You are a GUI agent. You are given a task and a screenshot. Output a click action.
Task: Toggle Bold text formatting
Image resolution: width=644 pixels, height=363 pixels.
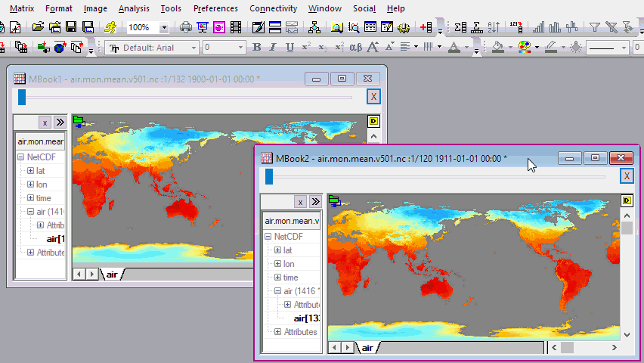[256, 47]
